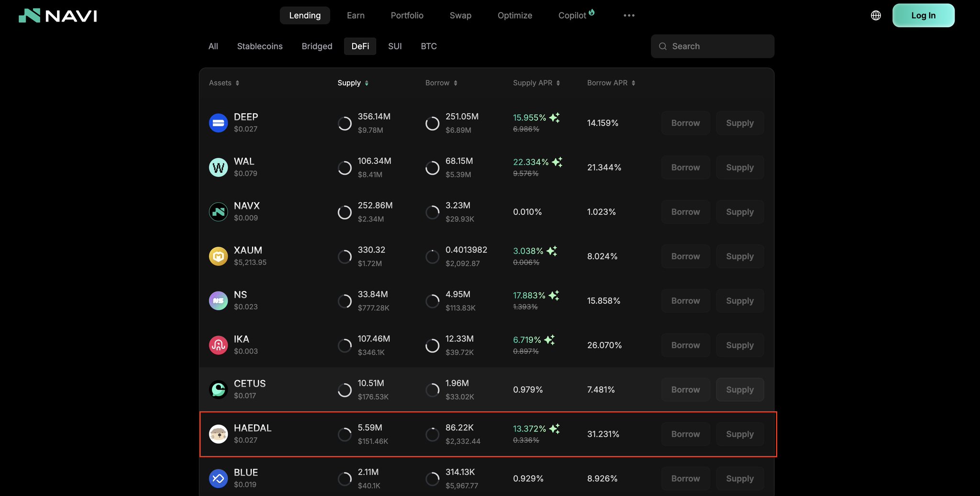Image resolution: width=980 pixels, height=496 pixels.
Task: Sort by the Assets column header
Action: tap(223, 83)
